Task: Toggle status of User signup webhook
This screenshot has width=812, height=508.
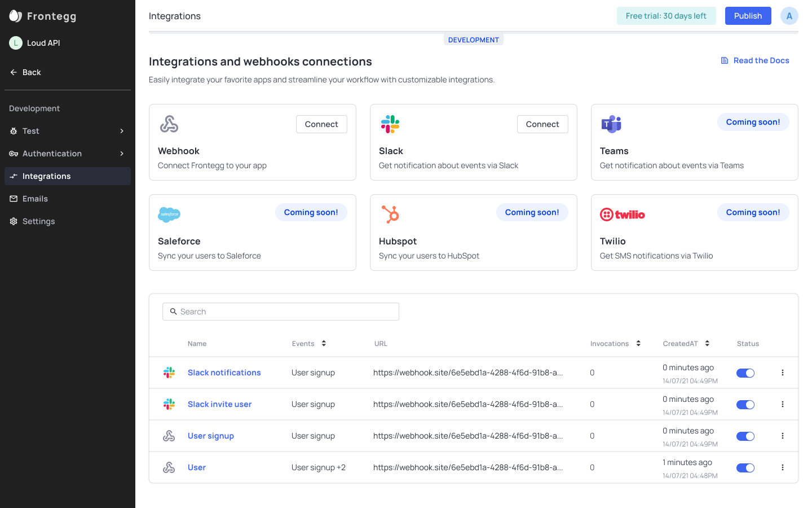Action: click(745, 436)
